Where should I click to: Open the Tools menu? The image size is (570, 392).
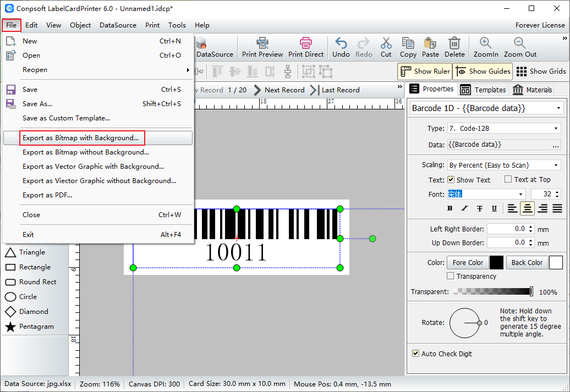177,25
